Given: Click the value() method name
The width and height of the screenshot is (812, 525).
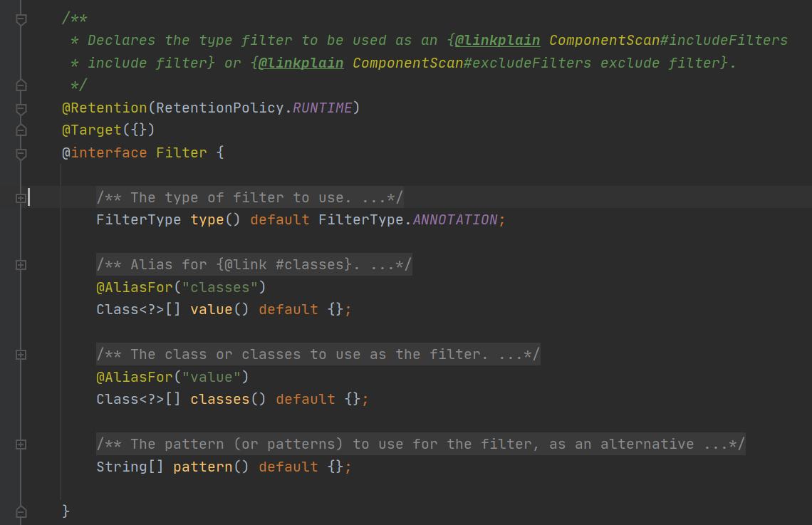Looking at the screenshot, I should (x=212, y=310).
